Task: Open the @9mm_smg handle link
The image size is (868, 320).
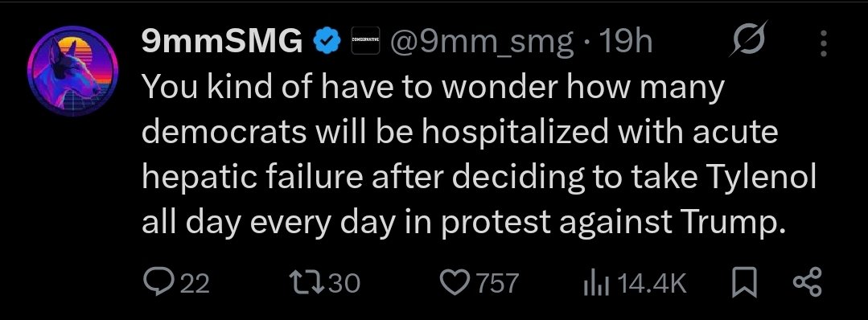Action: (482, 43)
